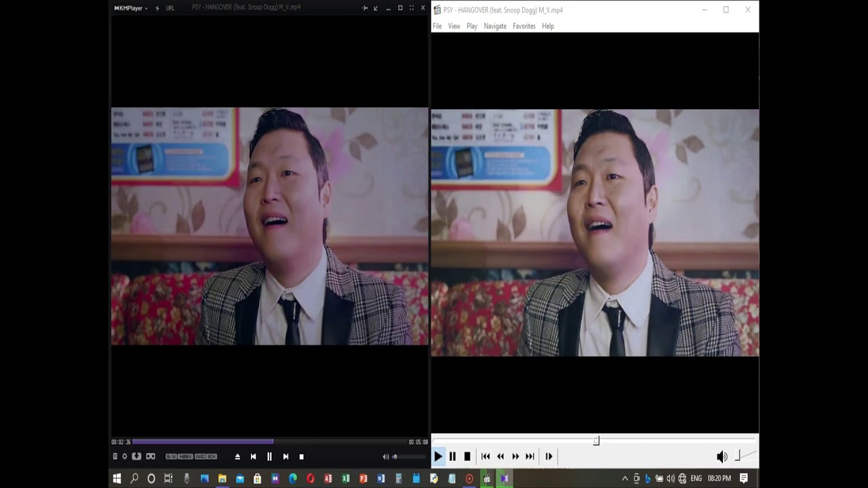Adjust Media Player Classic volume slider
Screen dimensions: 868x488
(745, 456)
